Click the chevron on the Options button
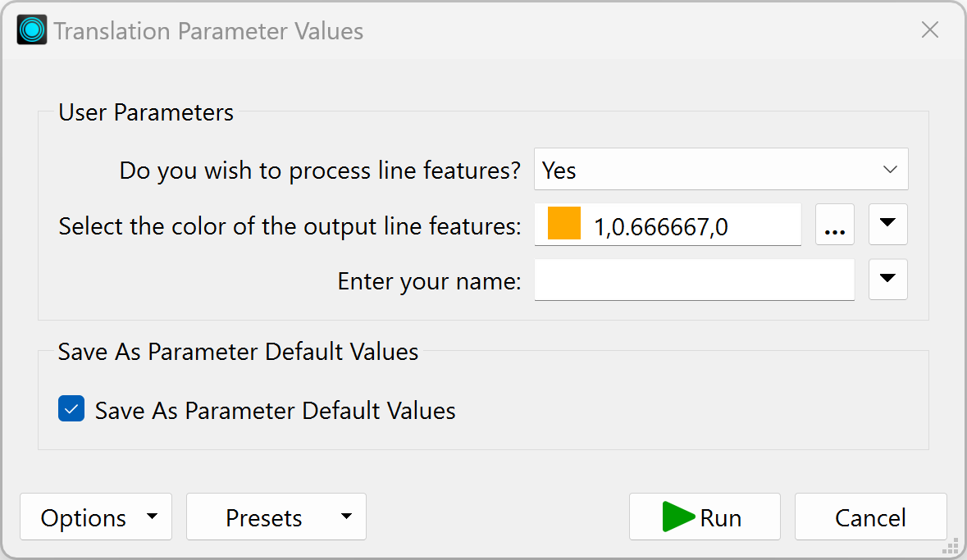The image size is (967, 560). 152,517
